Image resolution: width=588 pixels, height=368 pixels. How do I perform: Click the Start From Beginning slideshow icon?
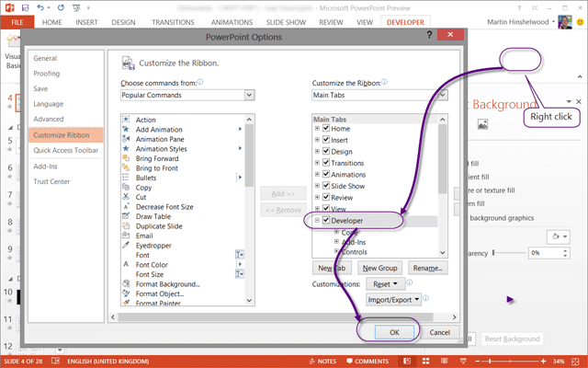tap(76, 7)
